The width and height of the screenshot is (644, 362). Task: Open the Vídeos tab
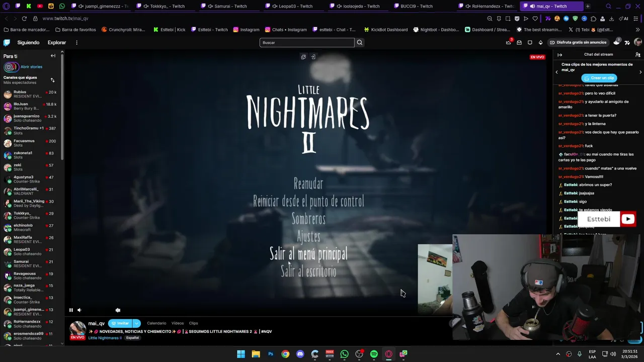point(178,323)
